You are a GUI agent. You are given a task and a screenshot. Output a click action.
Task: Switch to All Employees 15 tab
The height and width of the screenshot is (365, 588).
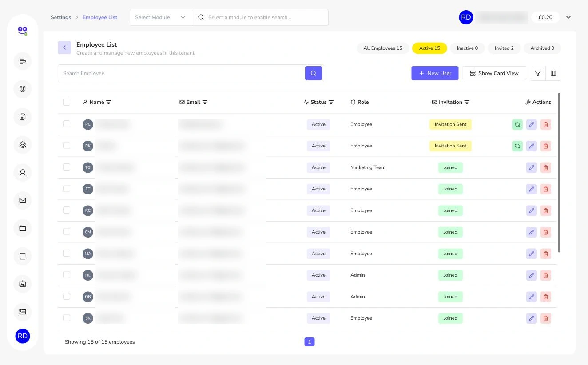(383, 48)
